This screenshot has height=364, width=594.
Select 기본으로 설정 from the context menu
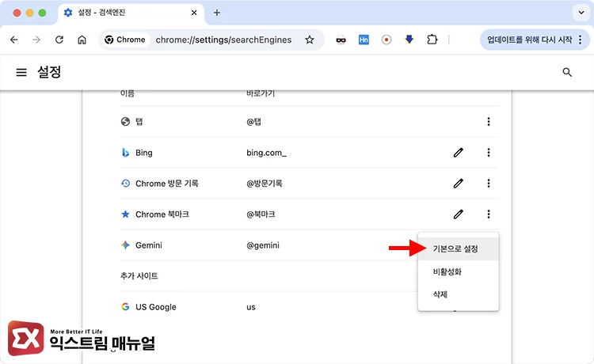tap(459, 249)
